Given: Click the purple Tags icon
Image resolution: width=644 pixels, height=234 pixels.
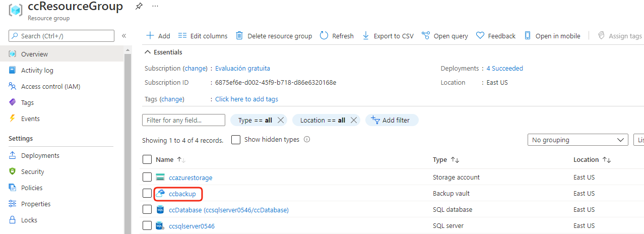Looking at the screenshot, I should coord(13,102).
